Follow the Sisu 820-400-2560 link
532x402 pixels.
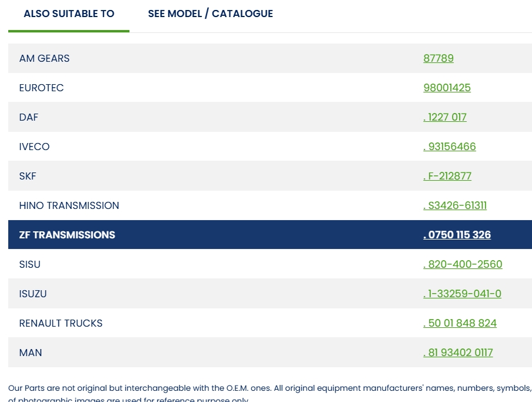(x=463, y=264)
